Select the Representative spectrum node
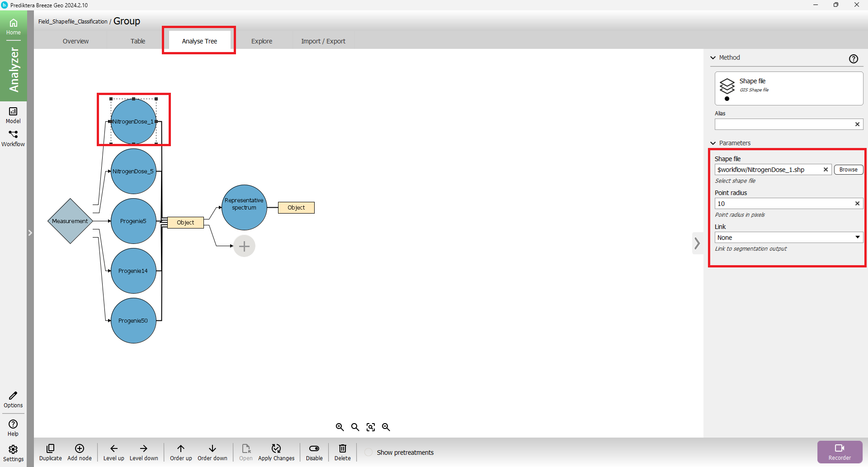This screenshot has width=868, height=467. pos(244,207)
